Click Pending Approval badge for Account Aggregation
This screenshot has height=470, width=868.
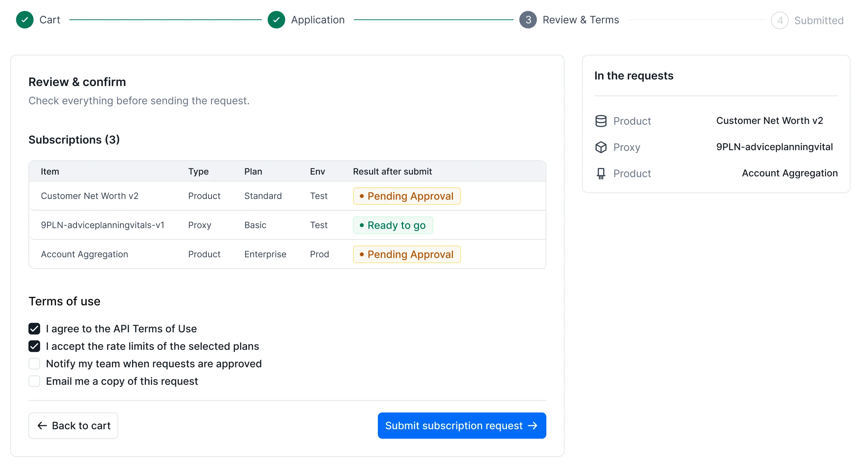pos(407,254)
